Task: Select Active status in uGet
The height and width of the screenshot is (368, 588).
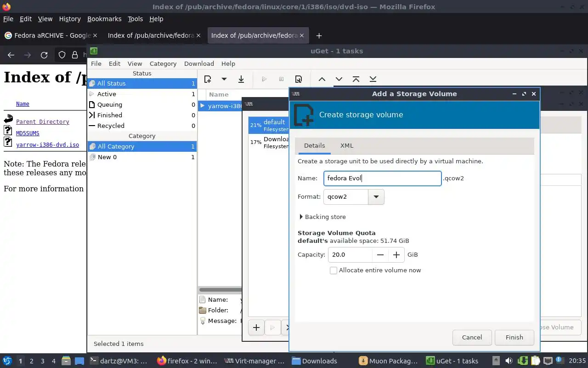Action: [x=142, y=94]
